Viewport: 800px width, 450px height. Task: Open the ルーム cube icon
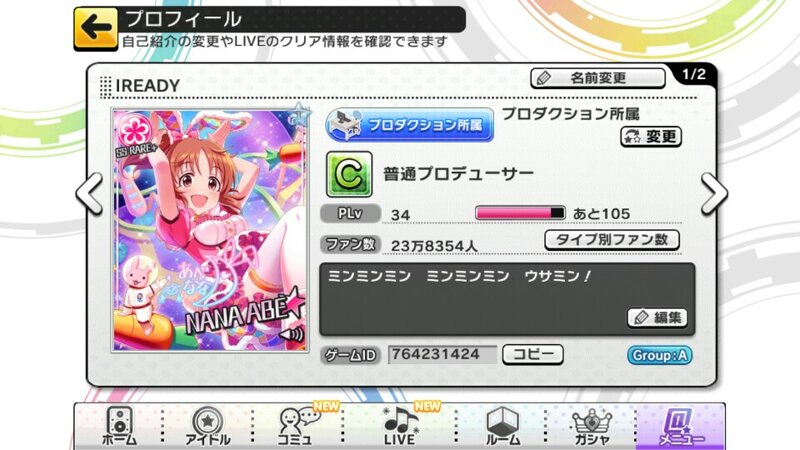[x=502, y=427]
